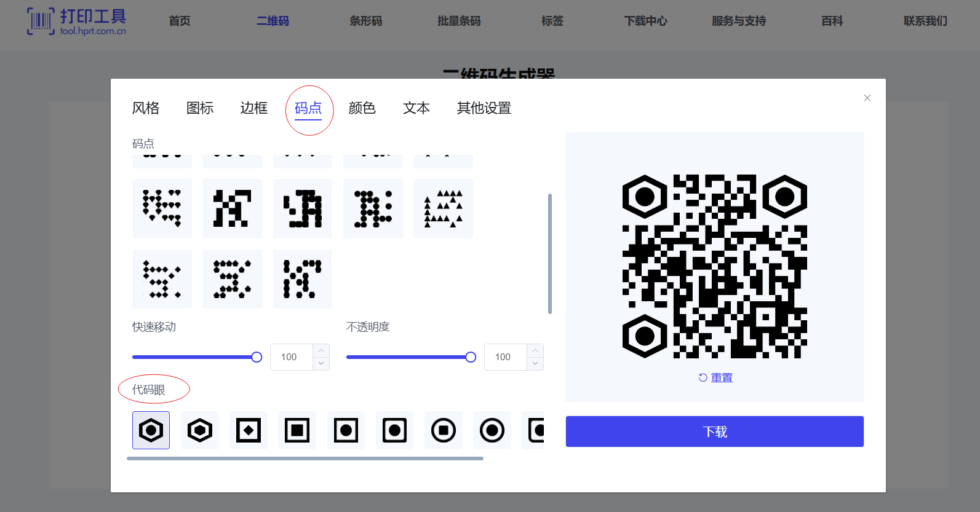Click the 代码眼 horizontal scrollbar
This screenshot has width=980, height=512.
tap(305, 459)
